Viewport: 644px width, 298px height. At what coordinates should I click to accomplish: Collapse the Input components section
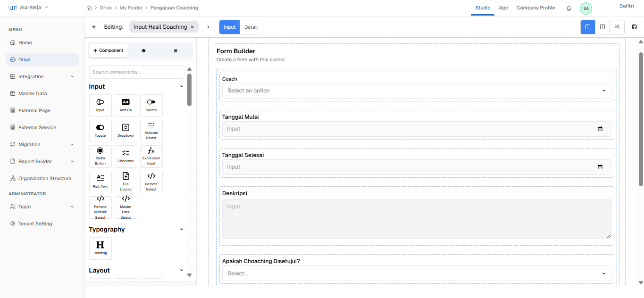pyautogui.click(x=182, y=86)
